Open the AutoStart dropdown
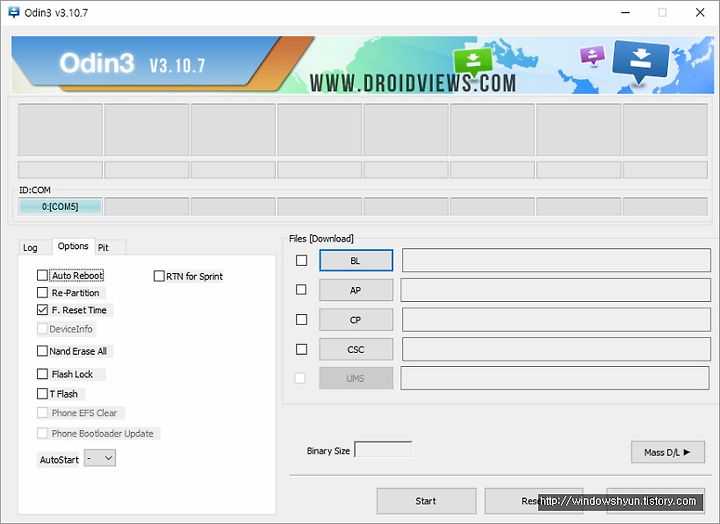The height and width of the screenshot is (524, 720). (x=100, y=458)
